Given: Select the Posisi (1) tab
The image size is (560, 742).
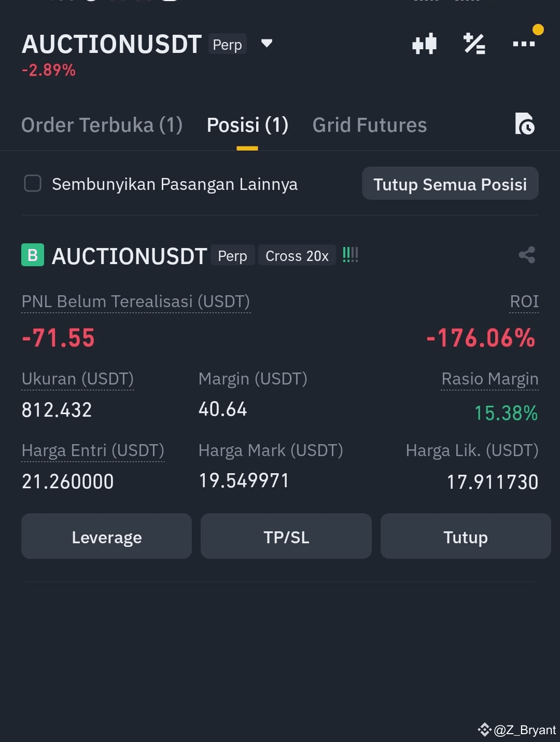Looking at the screenshot, I should coord(247,125).
